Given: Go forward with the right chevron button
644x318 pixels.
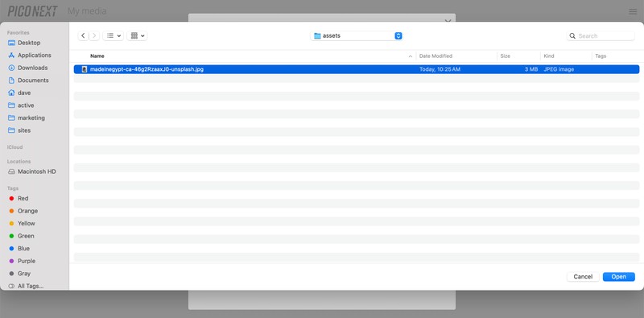Looking at the screenshot, I should tap(94, 35).
